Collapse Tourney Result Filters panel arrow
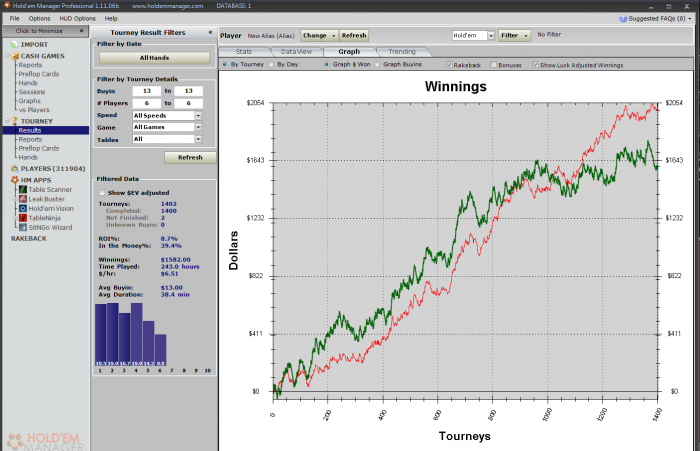 pyautogui.click(x=210, y=32)
